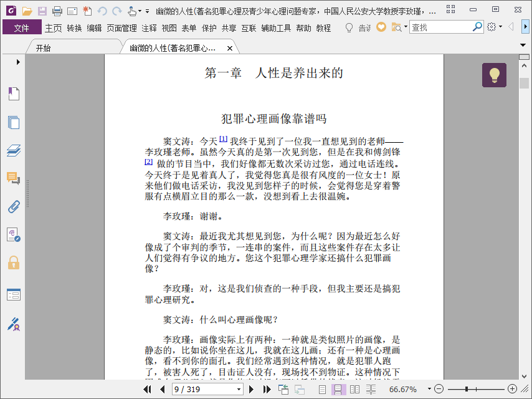Image resolution: width=532 pixels, height=399 pixels.
Task: Open the 共享 ribbon tab
Action: pyautogui.click(x=229, y=28)
